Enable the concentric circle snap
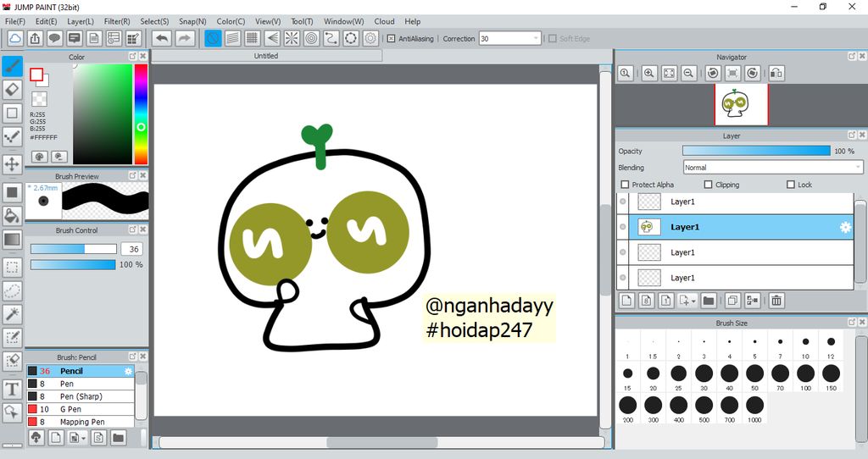This screenshot has width=868, height=459. point(312,39)
